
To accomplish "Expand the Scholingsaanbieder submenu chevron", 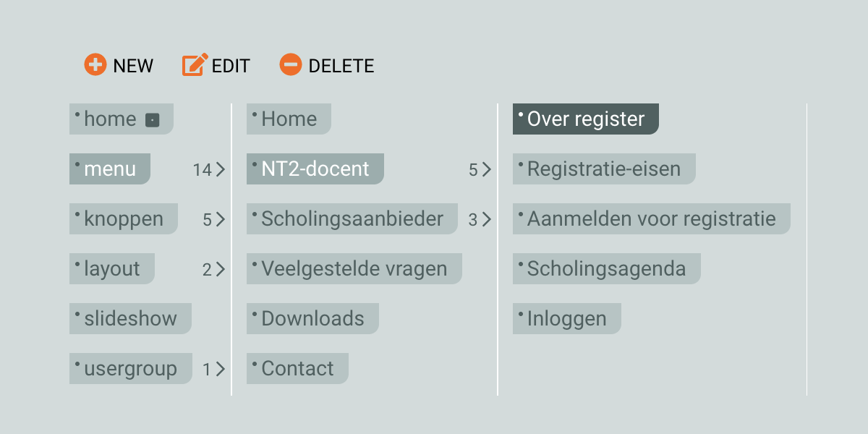I will 487,219.
